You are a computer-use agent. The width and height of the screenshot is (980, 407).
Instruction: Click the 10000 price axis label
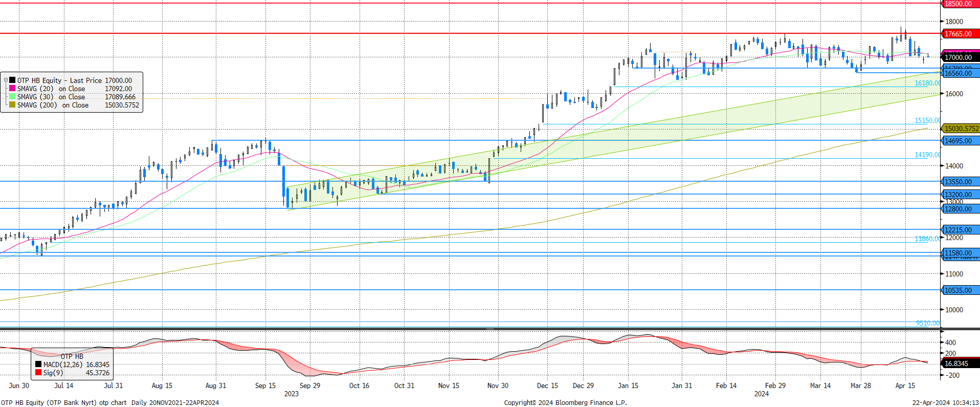tap(954, 310)
